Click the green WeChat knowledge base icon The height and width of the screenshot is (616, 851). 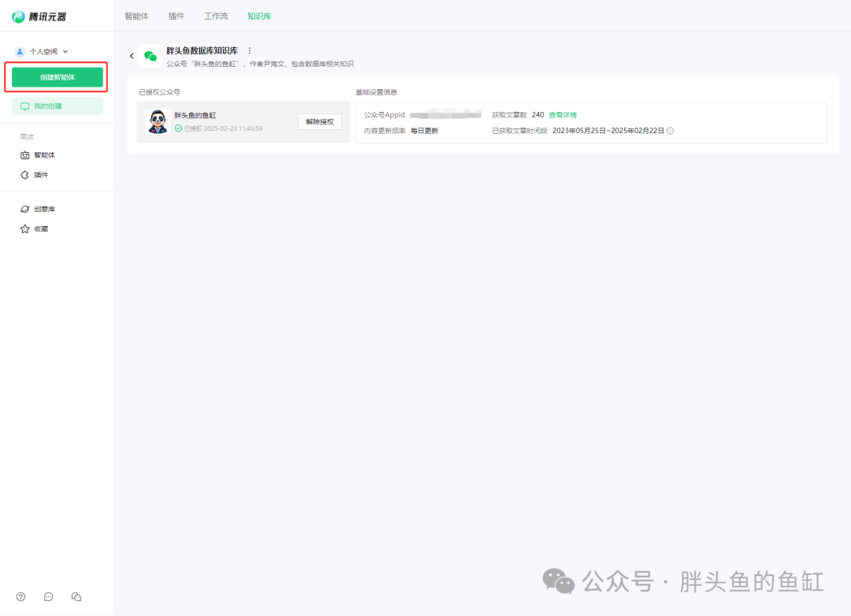151,56
